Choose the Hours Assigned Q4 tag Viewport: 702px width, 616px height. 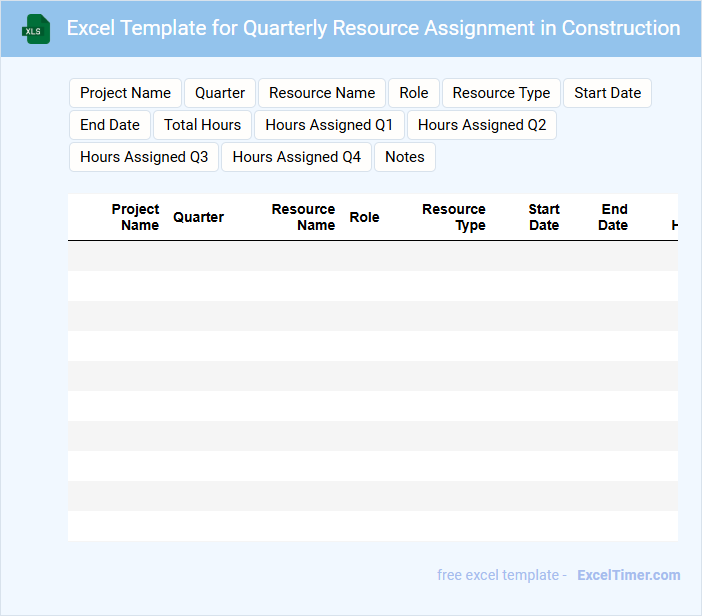tap(296, 157)
